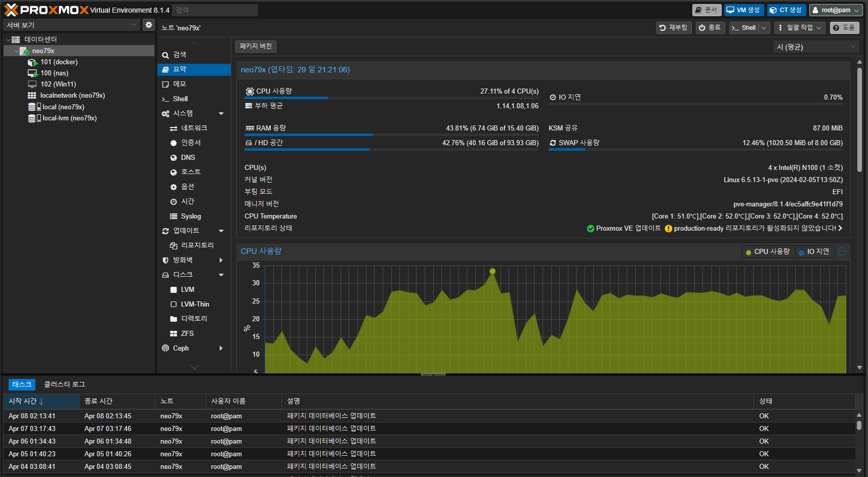The width and height of the screenshot is (868, 477).
Task: Click the 재부팅 reboot button
Action: pos(674,28)
